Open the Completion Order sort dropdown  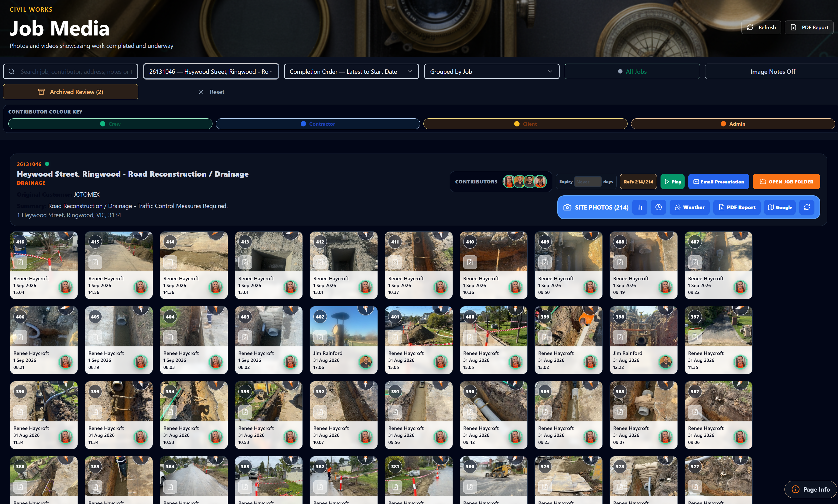(351, 71)
